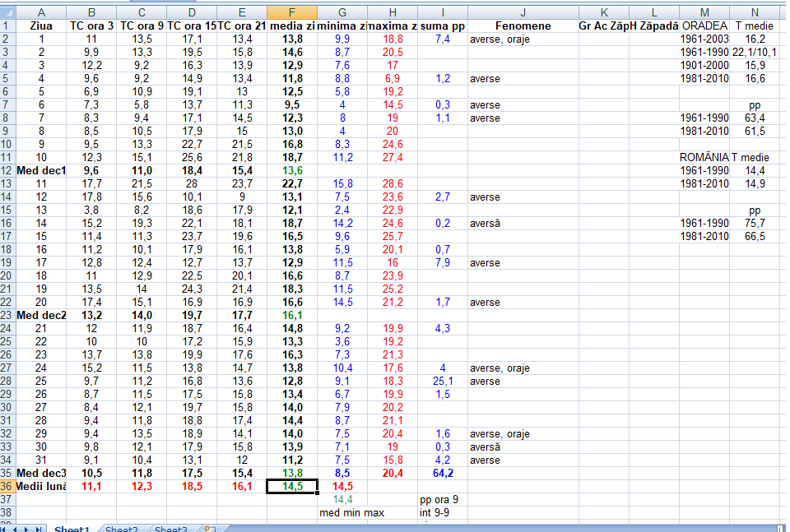Switch to the Sheet2 tab
The height and width of the screenshot is (532, 790).
[x=122, y=529]
